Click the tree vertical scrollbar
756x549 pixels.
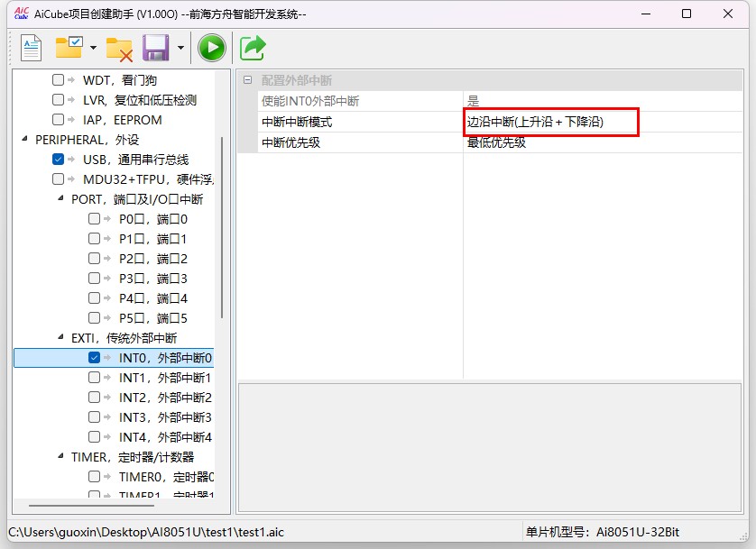pos(222,227)
